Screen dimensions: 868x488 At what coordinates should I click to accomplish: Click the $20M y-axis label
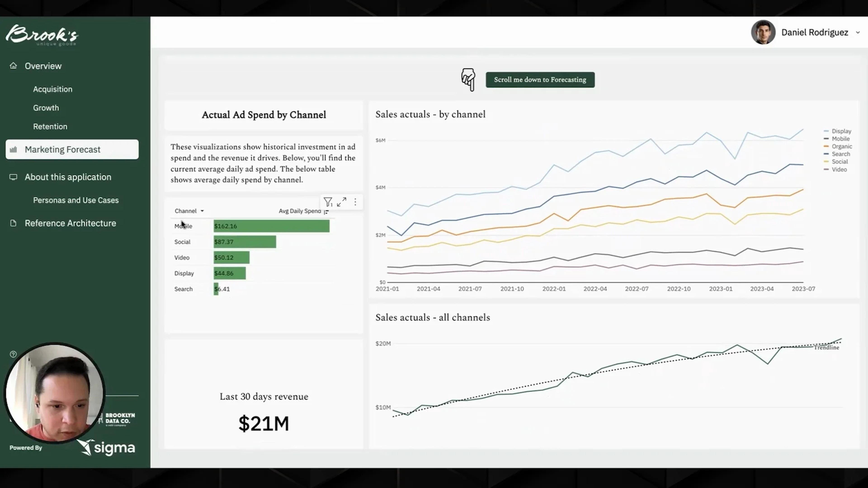click(x=383, y=343)
